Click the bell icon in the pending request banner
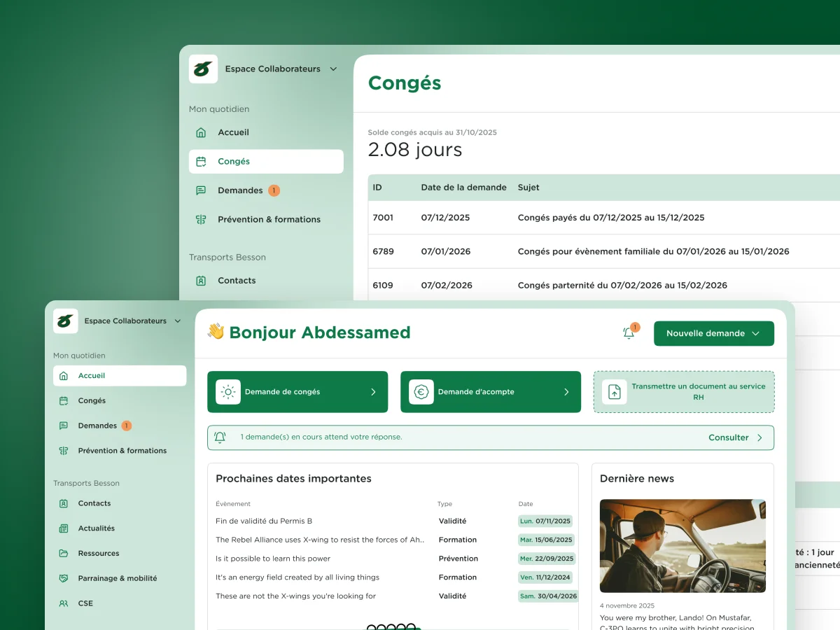 [220, 437]
